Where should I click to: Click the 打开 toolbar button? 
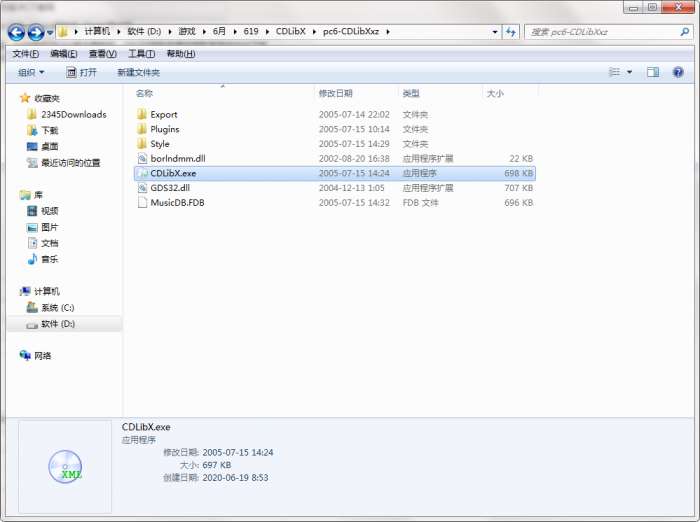pyautogui.click(x=81, y=72)
